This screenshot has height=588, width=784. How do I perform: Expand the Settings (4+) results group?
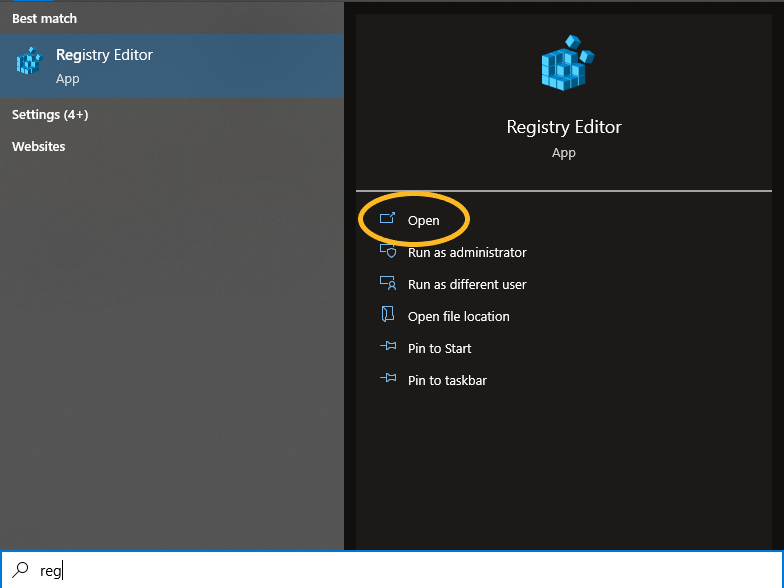pyautogui.click(x=50, y=114)
